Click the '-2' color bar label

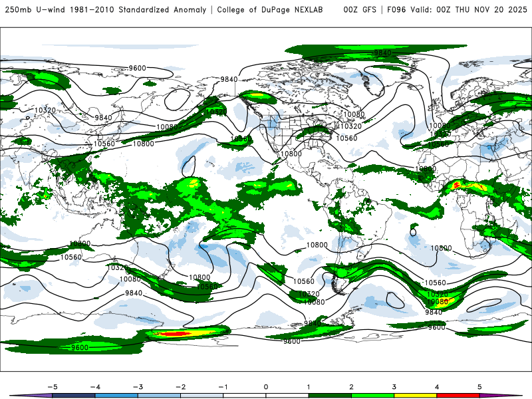click(180, 387)
